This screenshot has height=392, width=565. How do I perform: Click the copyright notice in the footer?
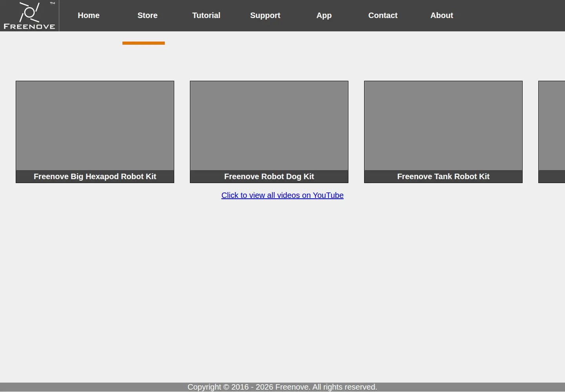282,387
